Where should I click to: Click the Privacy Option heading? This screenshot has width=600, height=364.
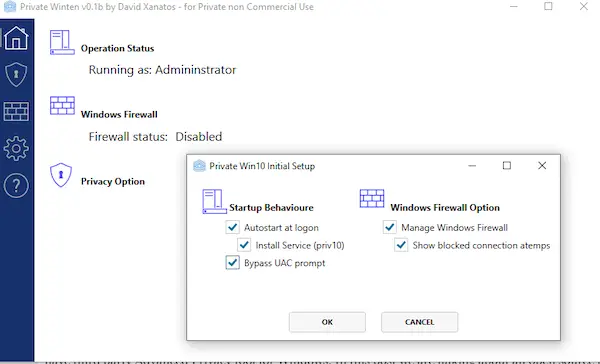[x=113, y=181]
